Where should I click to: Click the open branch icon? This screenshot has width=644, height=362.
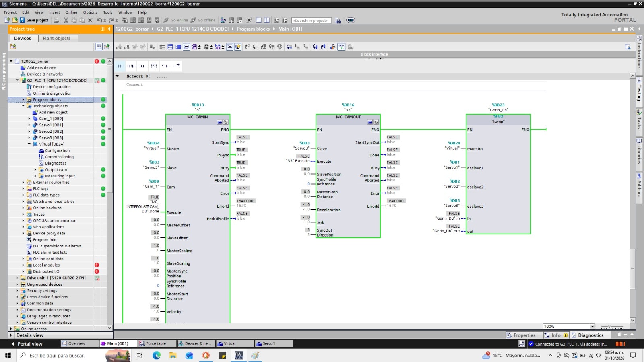point(165,66)
